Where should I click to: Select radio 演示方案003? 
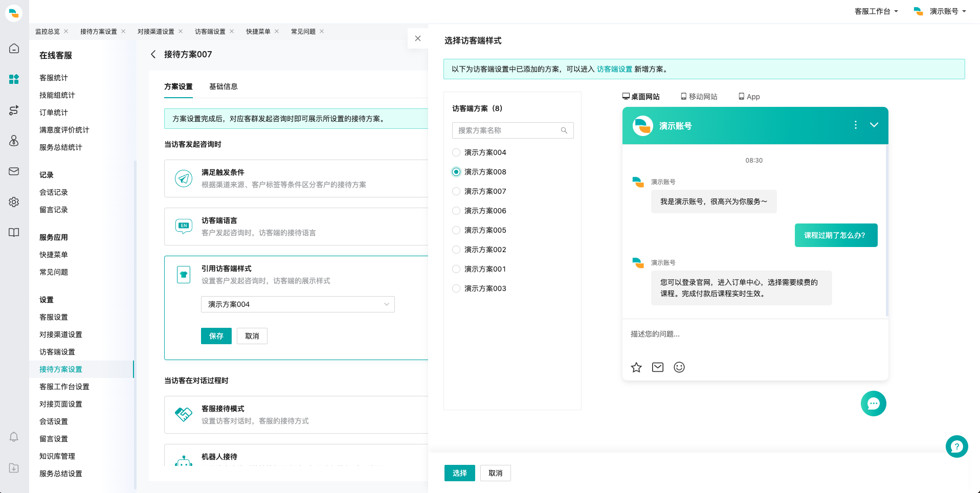coord(456,288)
